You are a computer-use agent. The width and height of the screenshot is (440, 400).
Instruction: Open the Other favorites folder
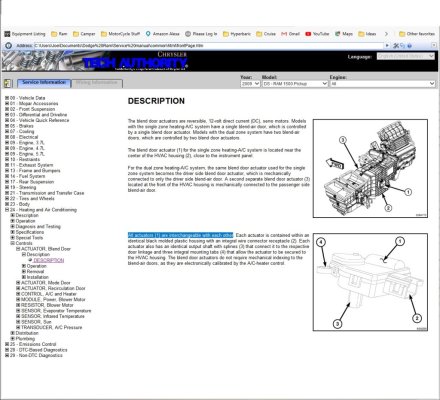417,34
